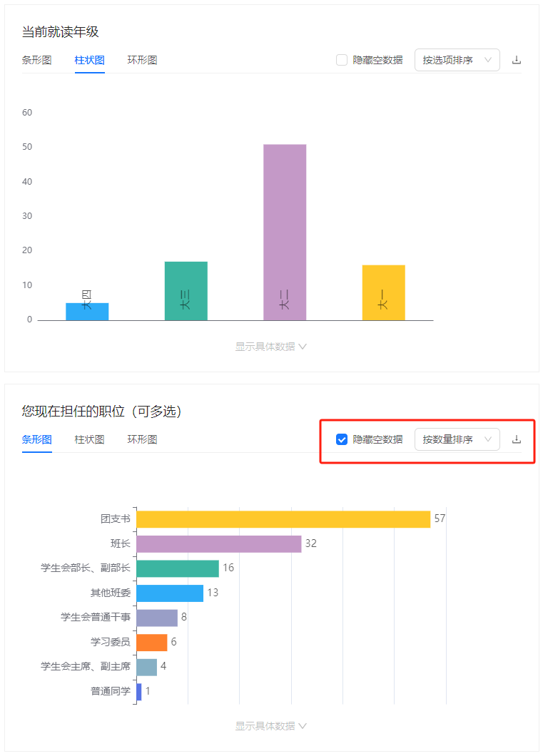Viewport: 543px width, 756px height.
Task: Select 环形图 tab in position chart
Action: (142, 440)
